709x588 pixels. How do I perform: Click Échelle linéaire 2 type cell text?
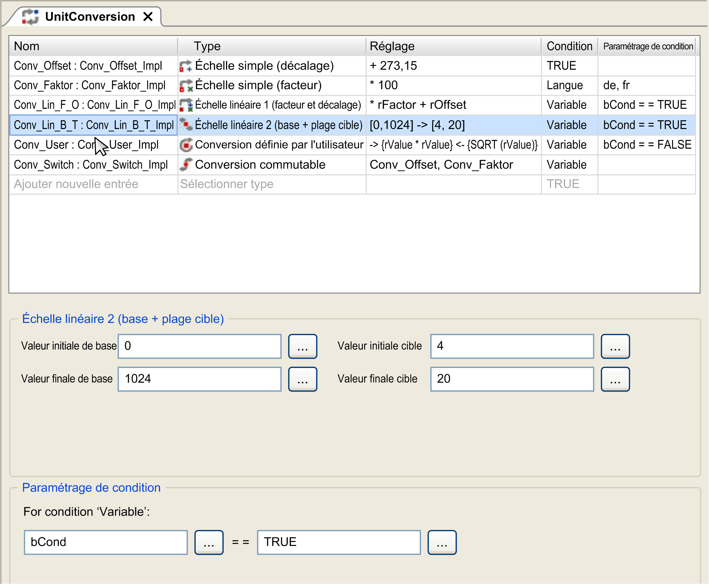278,125
